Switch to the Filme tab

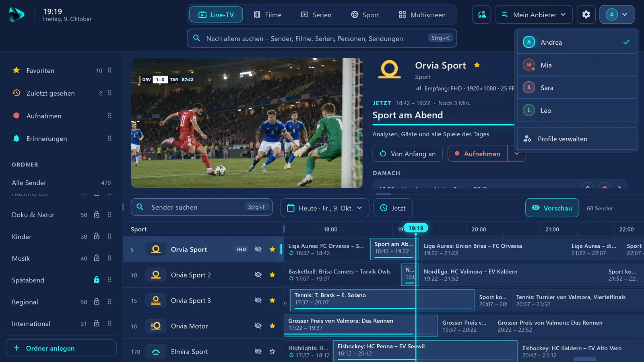tap(268, 15)
